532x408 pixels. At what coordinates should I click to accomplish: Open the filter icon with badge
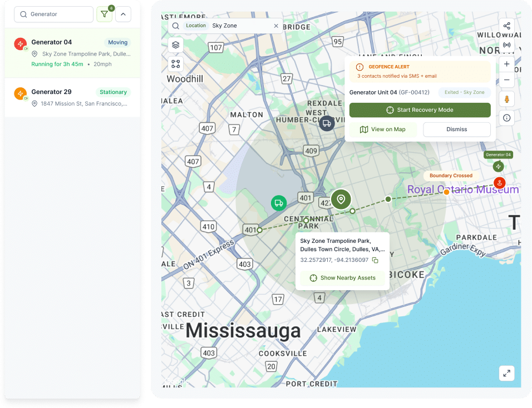click(x=105, y=14)
